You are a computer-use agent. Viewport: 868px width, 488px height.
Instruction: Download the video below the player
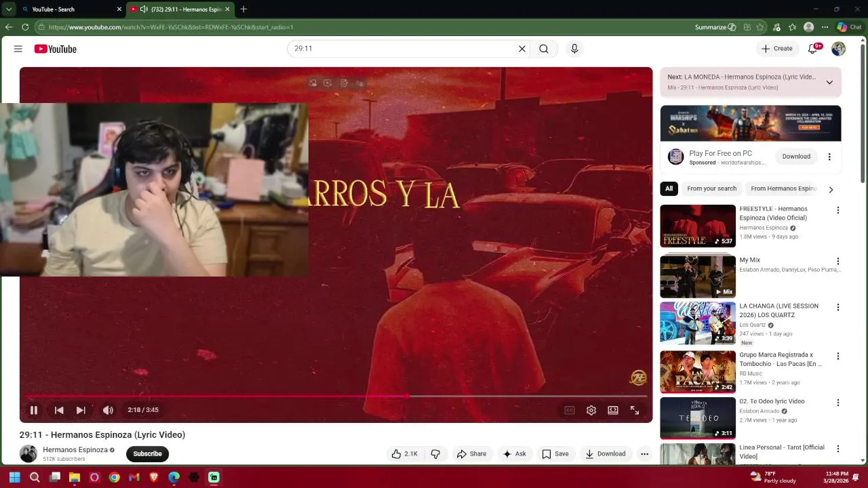pos(606,454)
